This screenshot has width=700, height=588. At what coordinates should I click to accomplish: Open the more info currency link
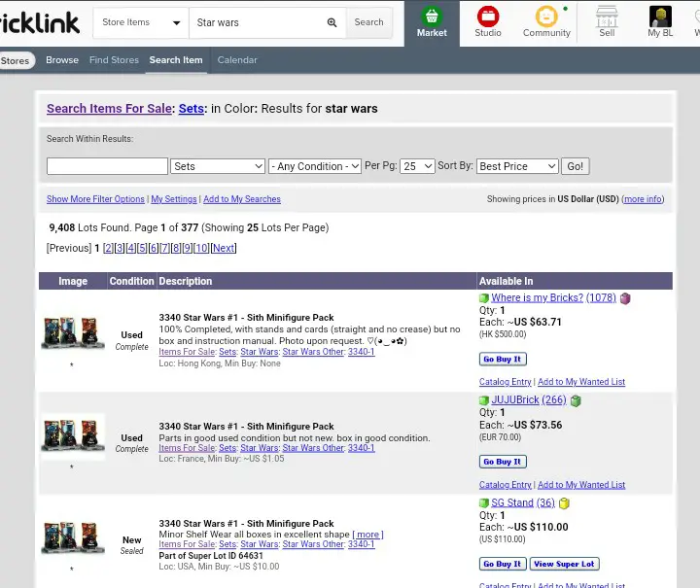643,199
